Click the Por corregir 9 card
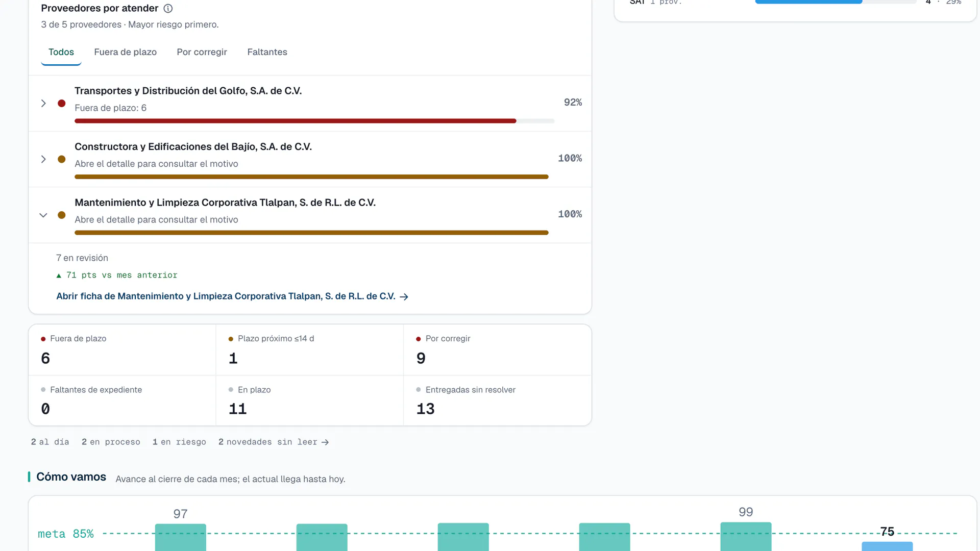Image resolution: width=980 pixels, height=551 pixels. [498, 350]
